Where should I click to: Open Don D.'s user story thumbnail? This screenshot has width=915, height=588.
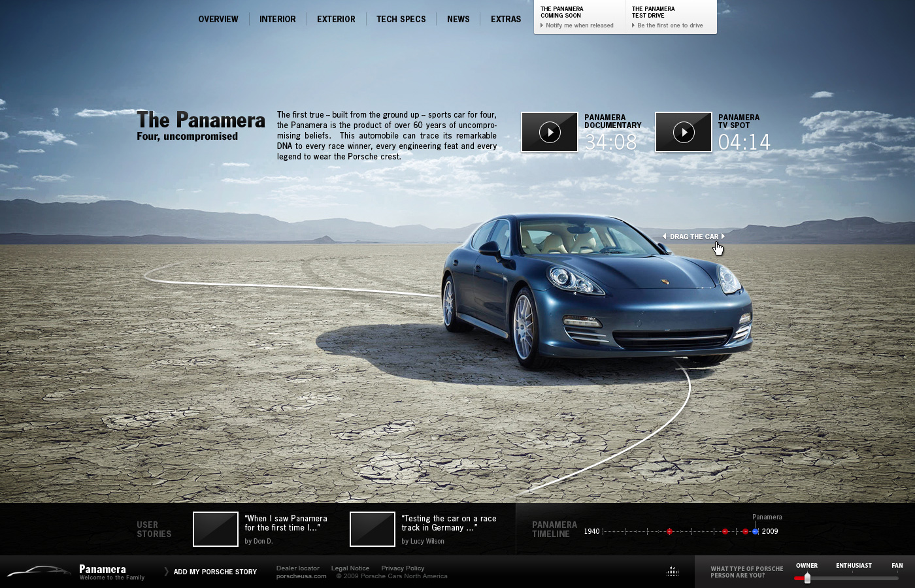(x=216, y=529)
